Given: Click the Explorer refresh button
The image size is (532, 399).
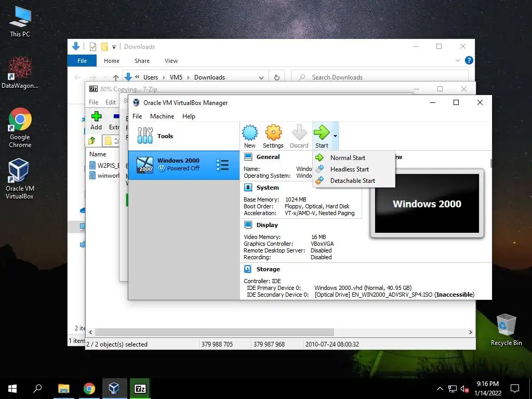Looking at the screenshot, I should [x=277, y=77].
